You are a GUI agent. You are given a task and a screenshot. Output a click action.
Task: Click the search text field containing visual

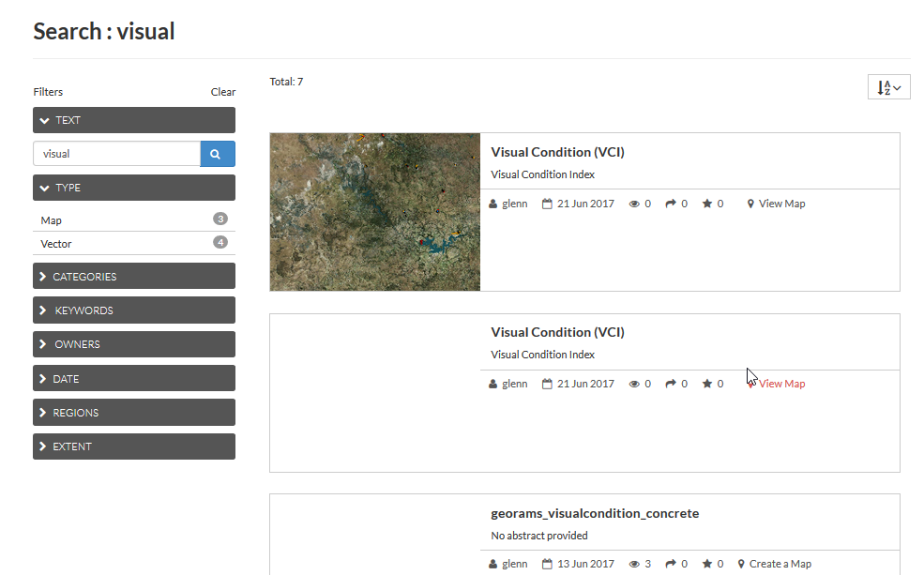click(116, 154)
